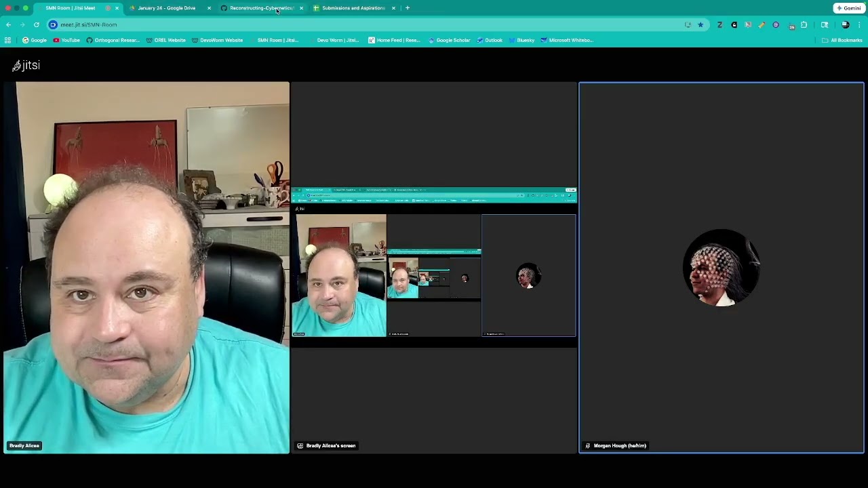The width and height of the screenshot is (868, 488).
Task: Click the Bradly Alicea name label
Action: (24, 445)
